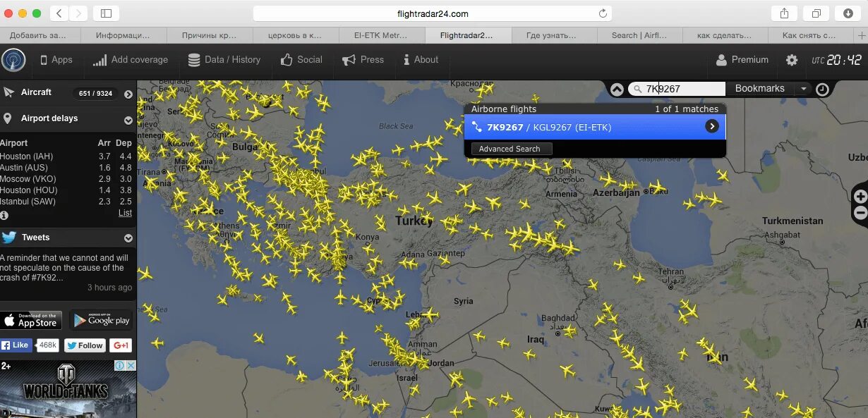Screen dimensions: 868x418
Task: Click the UTC clock display
Action: coord(837,60)
